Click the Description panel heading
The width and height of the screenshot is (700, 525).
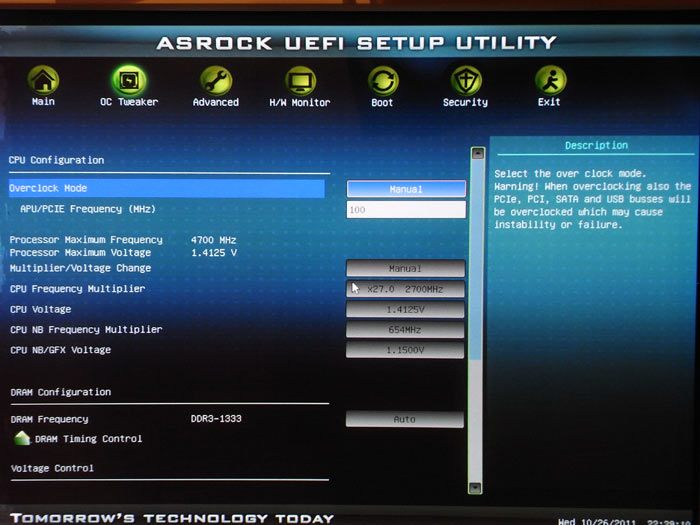[x=596, y=145]
